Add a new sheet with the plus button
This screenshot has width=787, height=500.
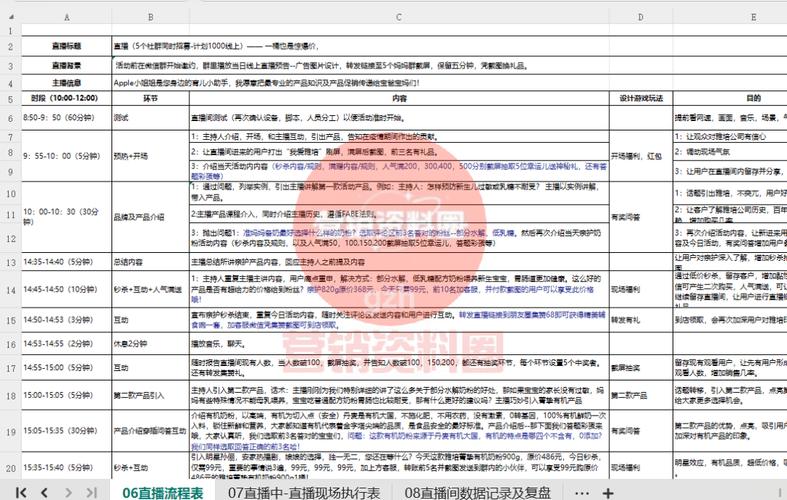608,493
